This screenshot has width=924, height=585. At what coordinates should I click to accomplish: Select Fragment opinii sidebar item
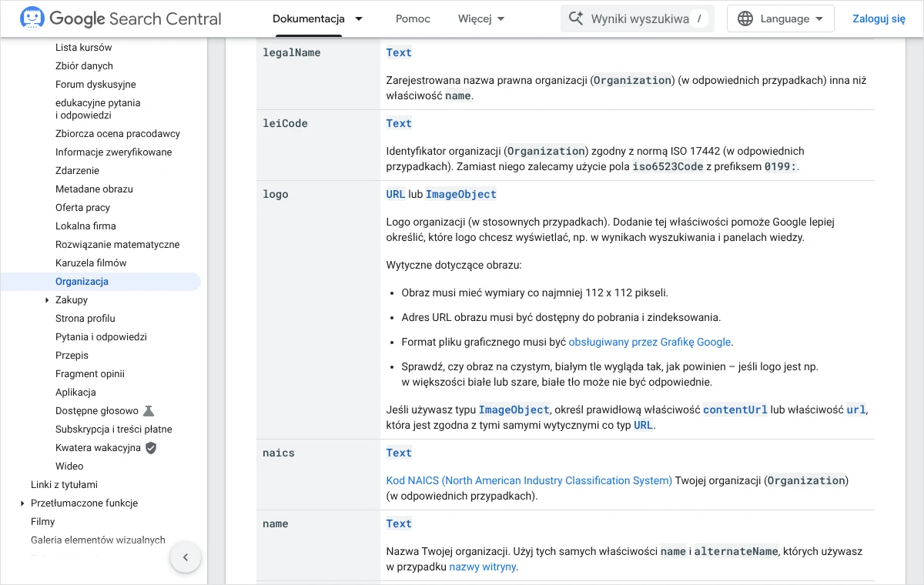[x=90, y=373]
